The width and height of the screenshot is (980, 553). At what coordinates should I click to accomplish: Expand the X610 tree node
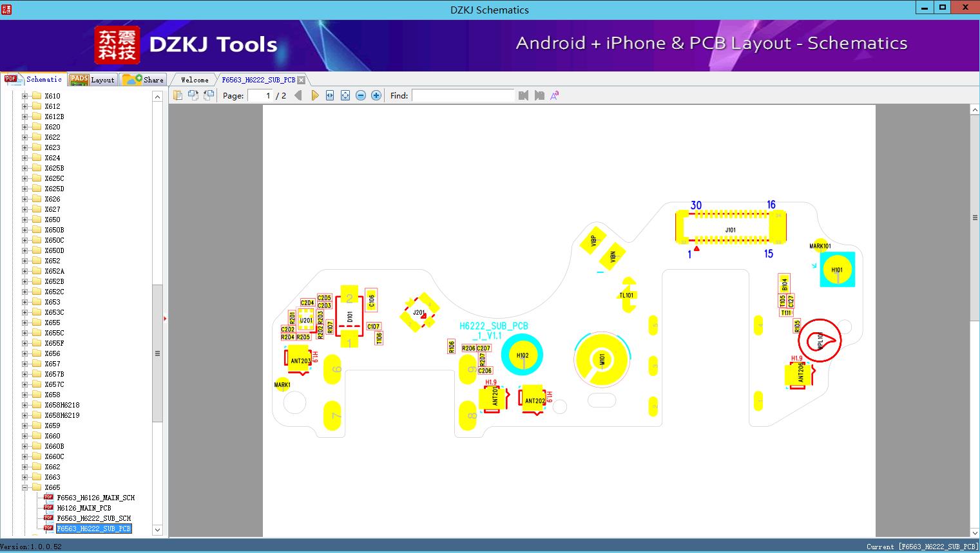tap(24, 96)
